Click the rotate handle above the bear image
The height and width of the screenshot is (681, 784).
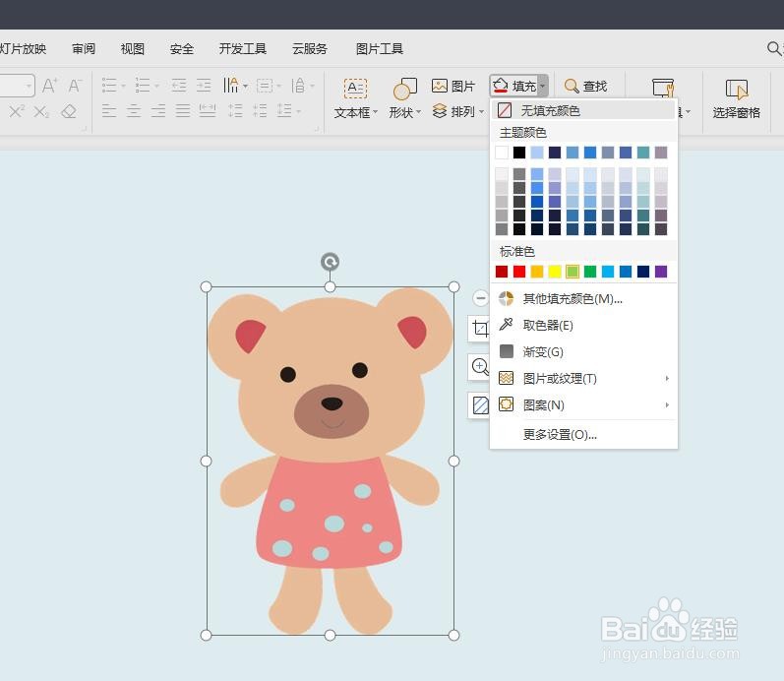(x=330, y=262)
